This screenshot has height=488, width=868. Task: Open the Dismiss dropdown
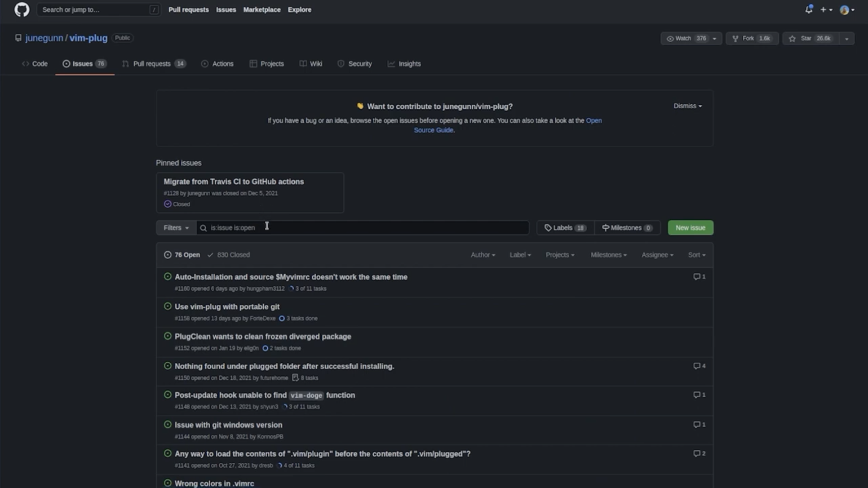point(688,106)
